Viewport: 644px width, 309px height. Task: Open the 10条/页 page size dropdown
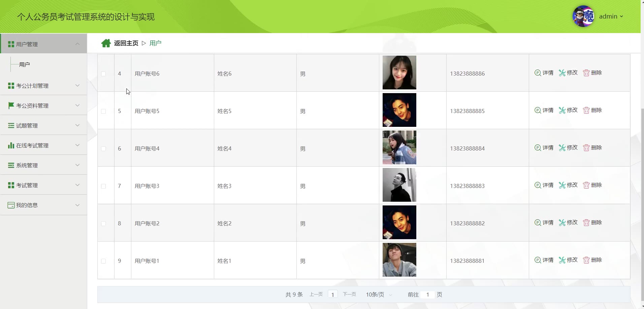click(x=379, y=294)
